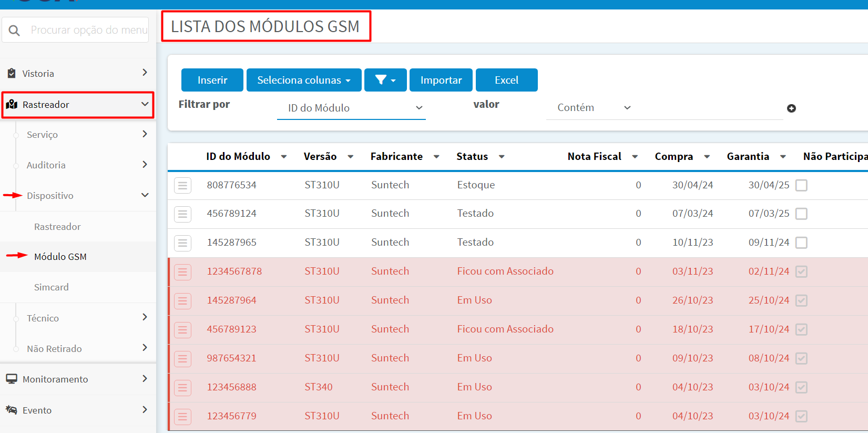
Task: Select the Módulo GSM menu item
Action: (60, 257)
